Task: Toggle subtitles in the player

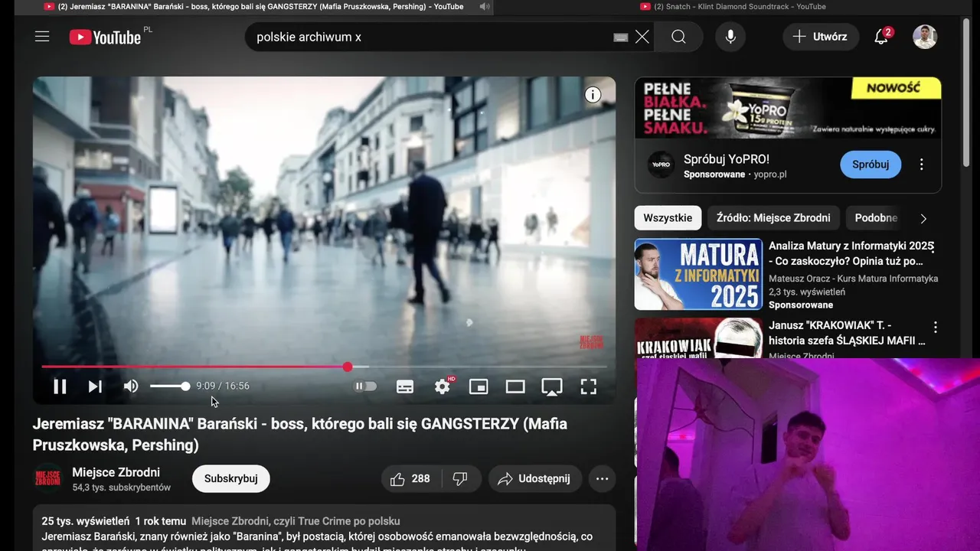Action: click(x=405, y=386)
